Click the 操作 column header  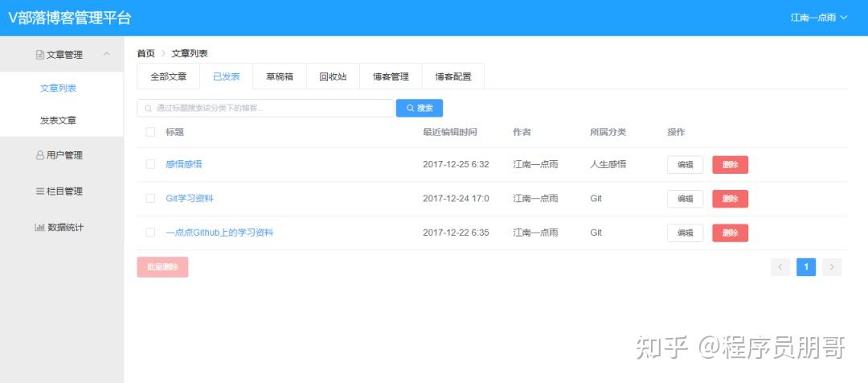pyautogui.click(x=676, y=132)
